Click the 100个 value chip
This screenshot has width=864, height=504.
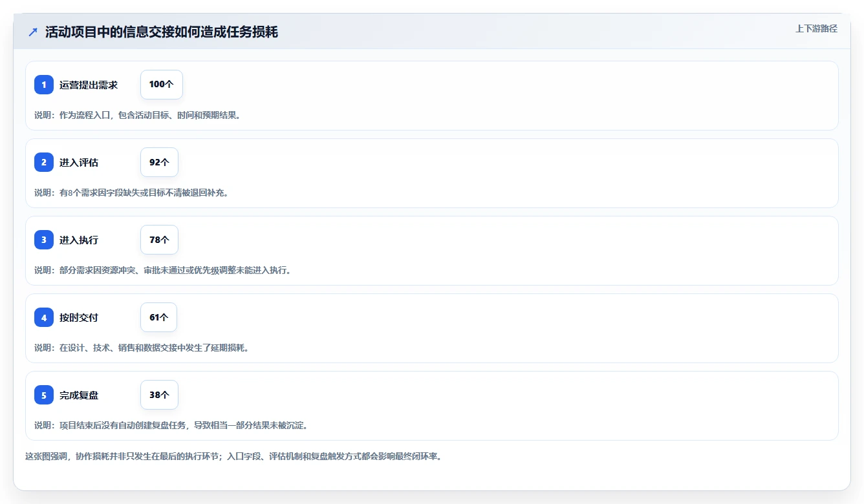click(x=162, y=85)
